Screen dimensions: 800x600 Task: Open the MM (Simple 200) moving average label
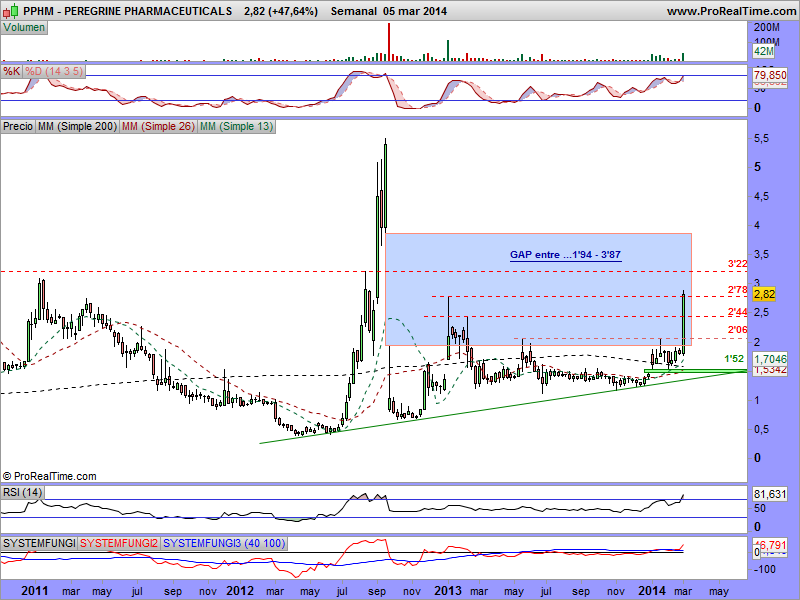click(77, 126)
